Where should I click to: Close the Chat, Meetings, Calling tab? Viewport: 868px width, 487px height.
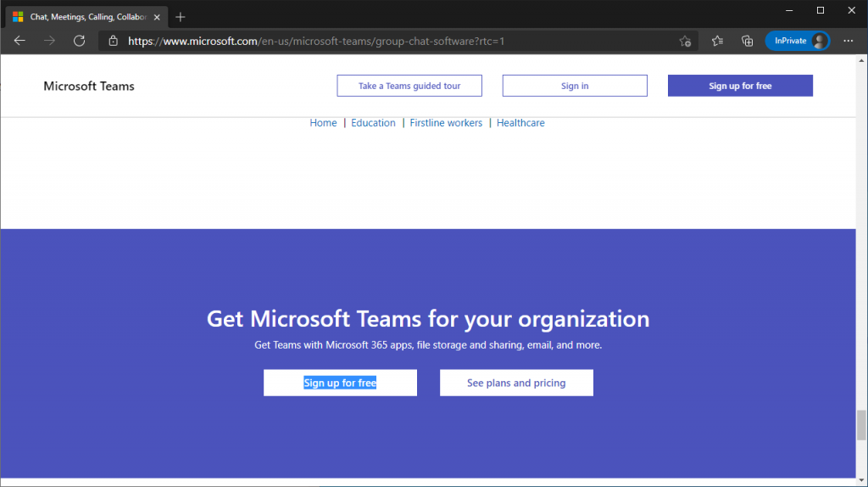(x=157, y=17)
